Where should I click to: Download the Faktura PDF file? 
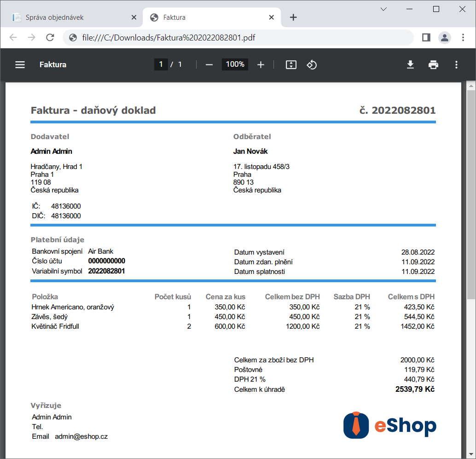(410, 65)
